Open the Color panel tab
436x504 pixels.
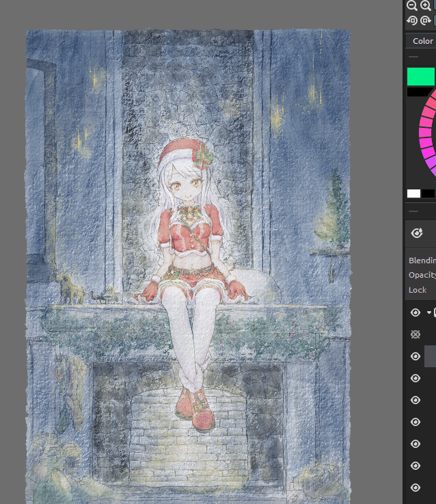click(422, 41)
